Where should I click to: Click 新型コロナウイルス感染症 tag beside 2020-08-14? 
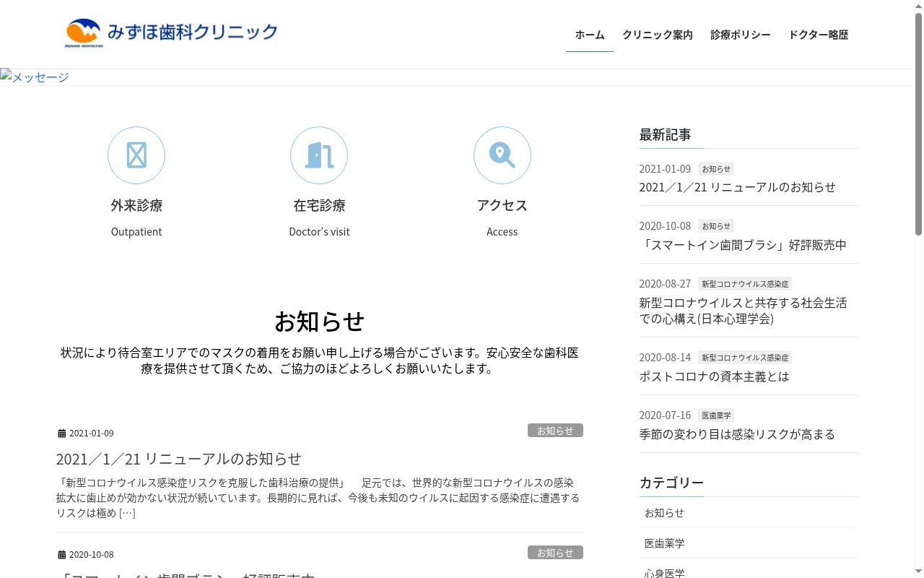pyautogui.click(x=745, y=358)
